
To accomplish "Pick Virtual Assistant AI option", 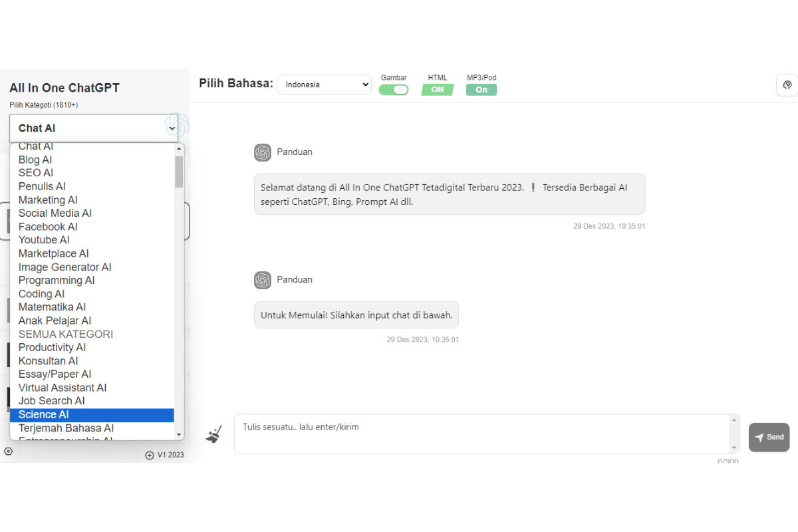I will [x=92, y=388].
